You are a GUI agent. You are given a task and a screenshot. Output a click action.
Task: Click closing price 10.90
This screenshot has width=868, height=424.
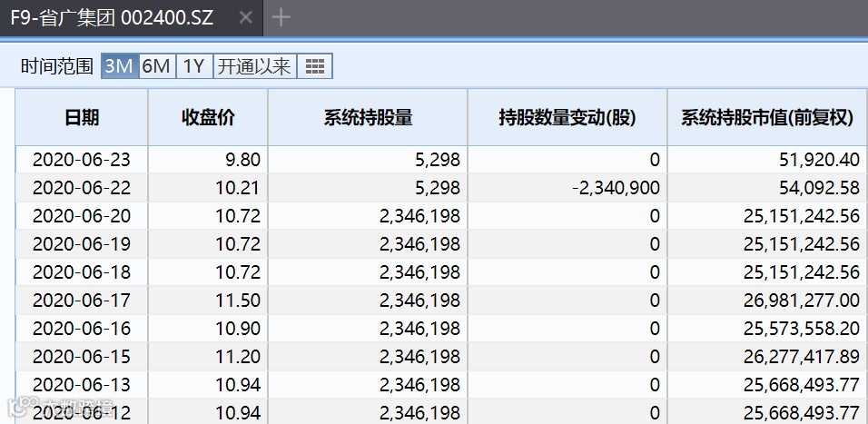(x=238, y=329)
